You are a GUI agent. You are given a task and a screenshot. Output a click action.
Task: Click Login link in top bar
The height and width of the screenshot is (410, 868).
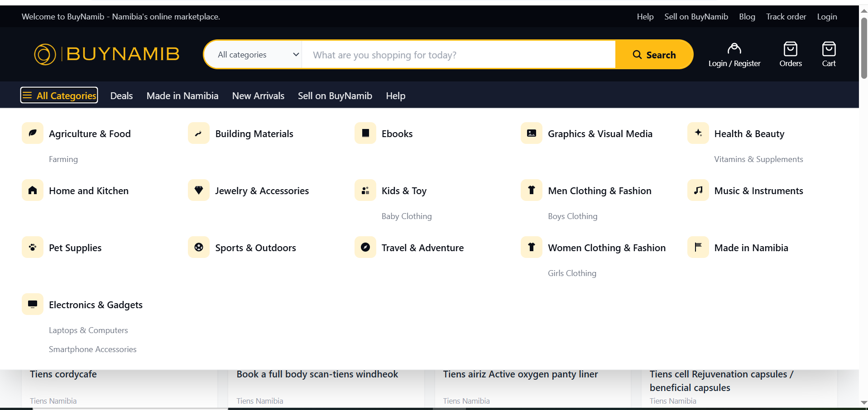[x=827, y=17]
